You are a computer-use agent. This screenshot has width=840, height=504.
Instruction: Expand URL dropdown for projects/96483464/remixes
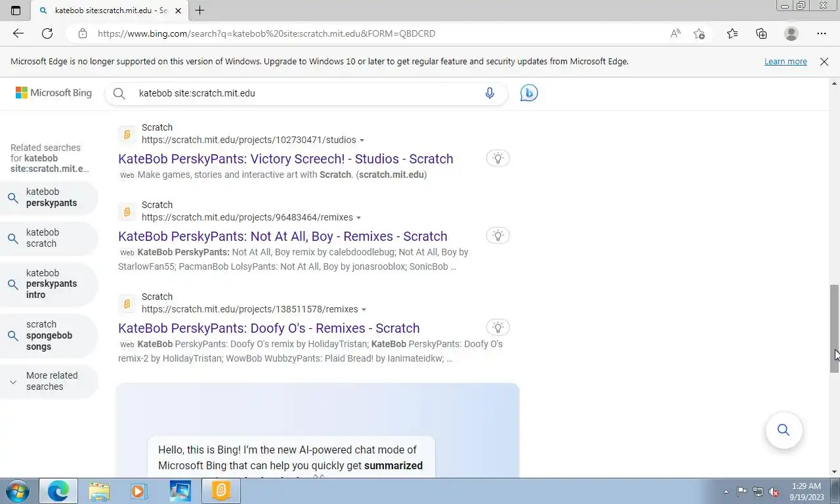click(x=358, y=218)
